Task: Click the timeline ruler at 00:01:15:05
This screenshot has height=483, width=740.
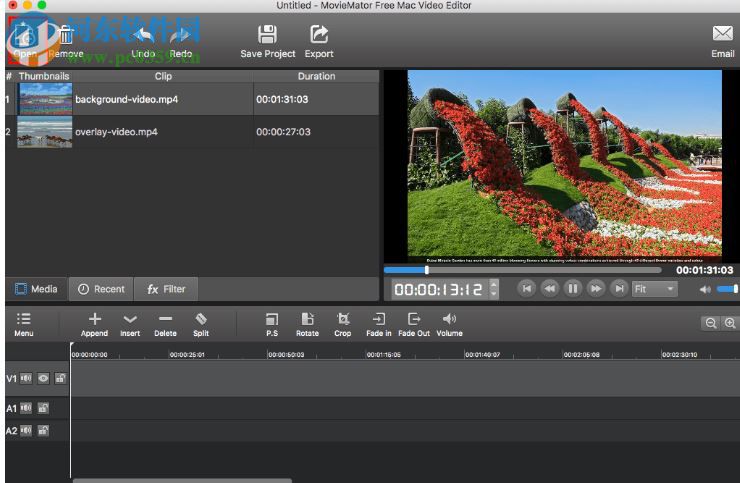Action: point(384,355)
